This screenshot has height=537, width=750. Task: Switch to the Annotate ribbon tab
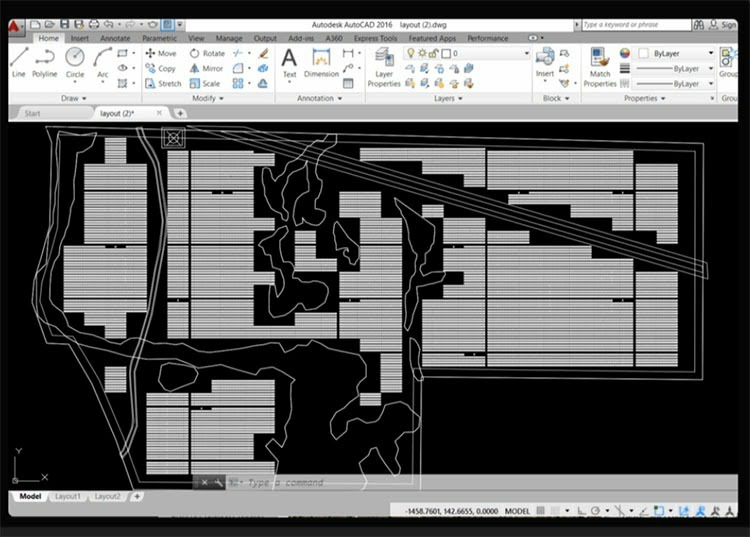(x=115, y=38)
